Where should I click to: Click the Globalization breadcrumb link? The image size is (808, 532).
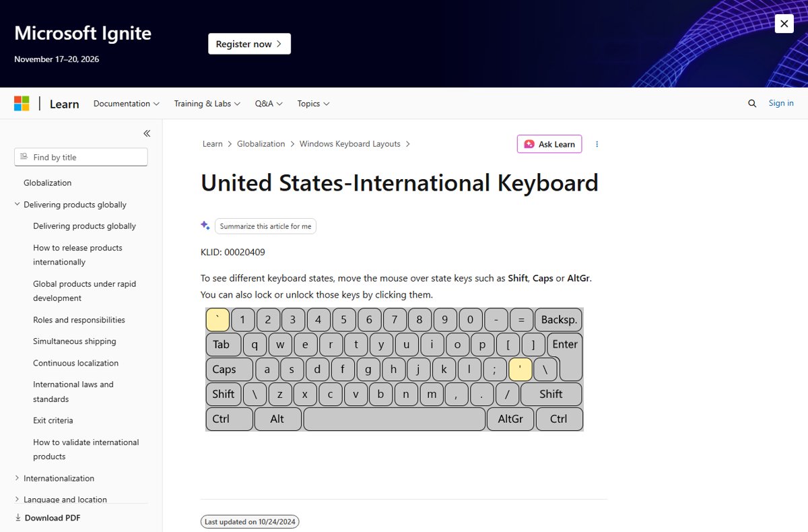click(261, 144)
